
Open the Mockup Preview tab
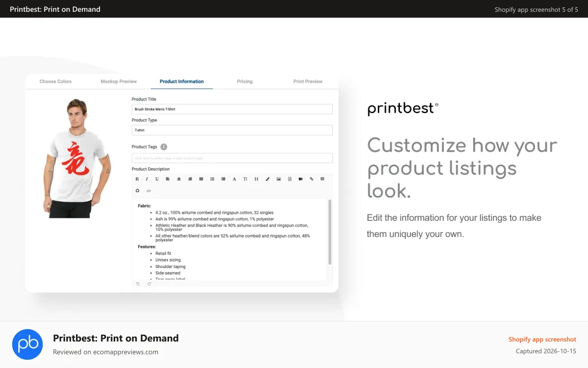click(119, 81)
